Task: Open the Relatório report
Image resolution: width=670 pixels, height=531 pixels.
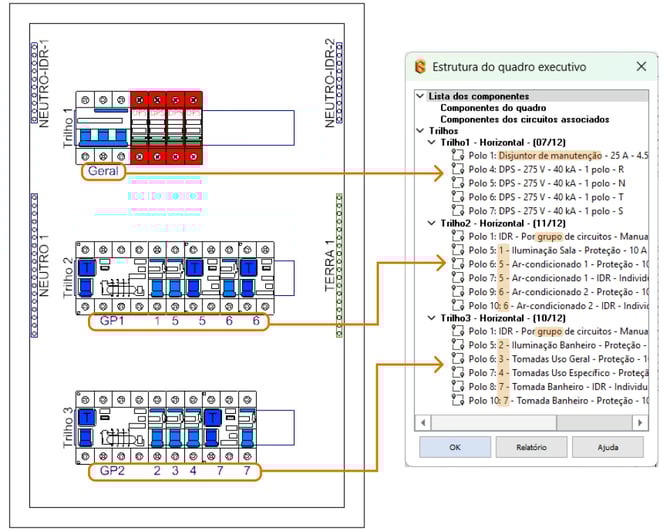Action: click(531, 448)
